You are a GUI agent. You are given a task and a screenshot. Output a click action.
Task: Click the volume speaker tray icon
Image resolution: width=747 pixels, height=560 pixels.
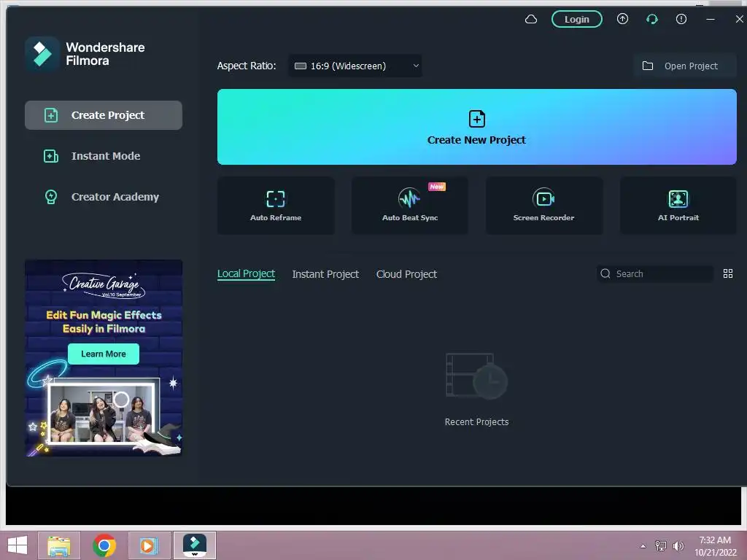tap(678, 546)
